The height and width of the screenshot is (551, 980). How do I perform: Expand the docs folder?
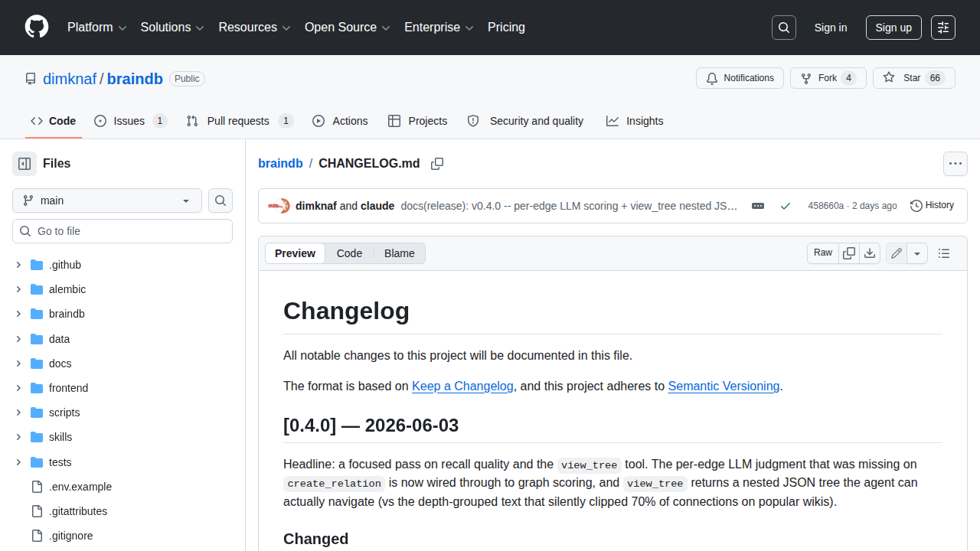18,364
